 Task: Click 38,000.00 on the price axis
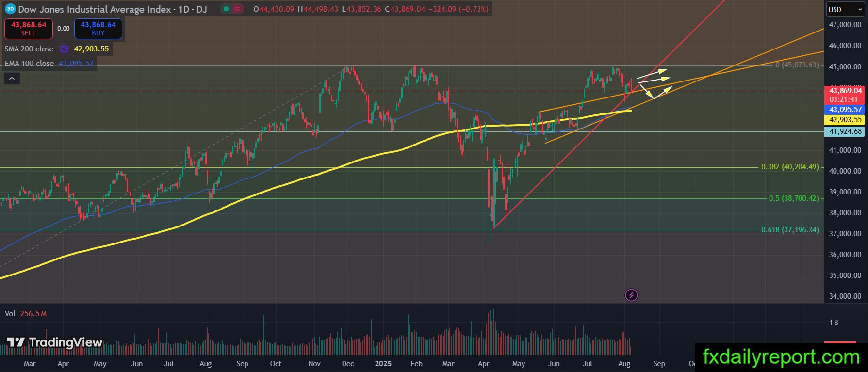pos(845,213)
